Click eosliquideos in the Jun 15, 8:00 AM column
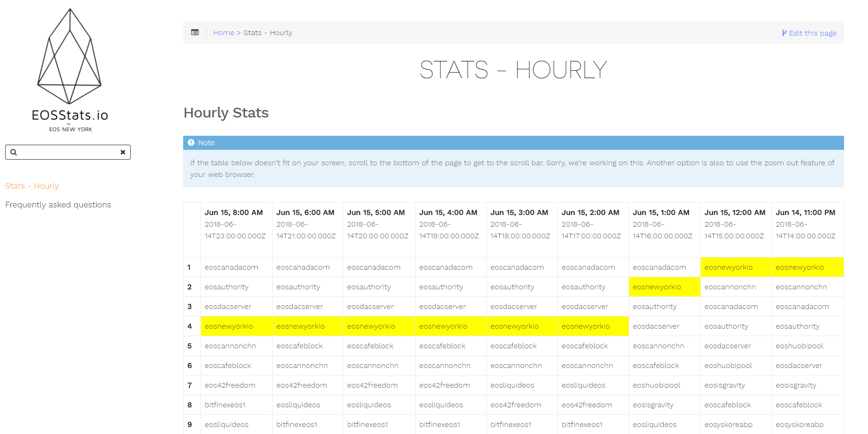 [227, 425]
